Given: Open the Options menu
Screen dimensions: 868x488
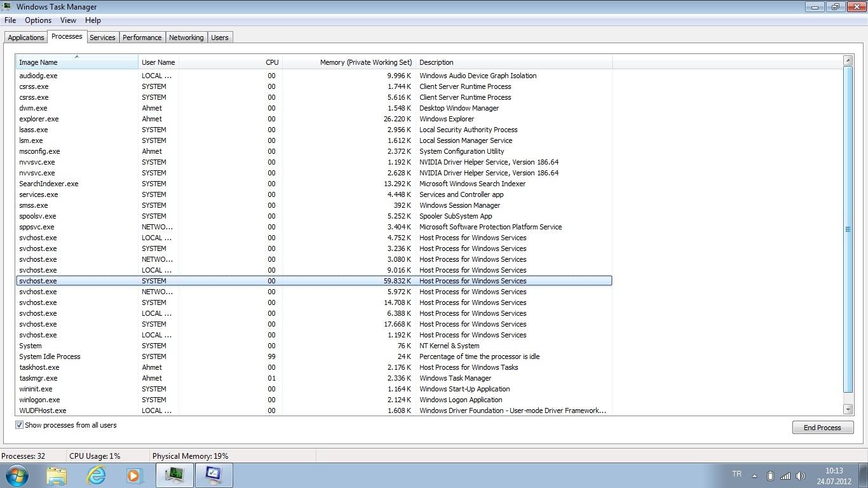Looking at the screenshot, I should click(38, 20).
